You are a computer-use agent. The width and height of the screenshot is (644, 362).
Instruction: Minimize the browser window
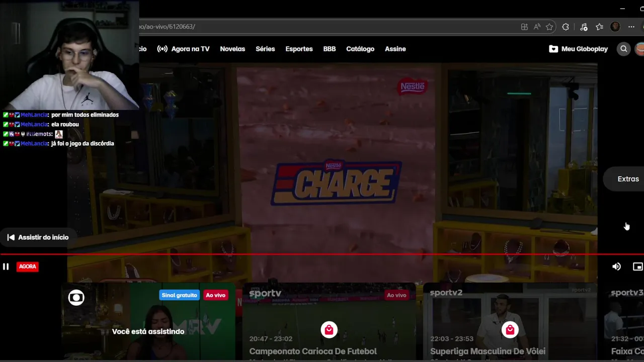pos(622,9)
